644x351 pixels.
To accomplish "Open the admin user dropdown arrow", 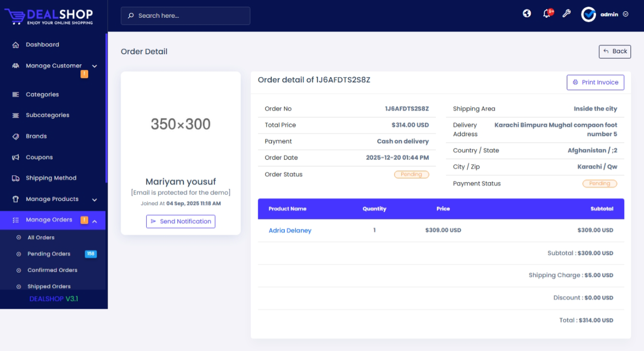I will pos(626,15).
